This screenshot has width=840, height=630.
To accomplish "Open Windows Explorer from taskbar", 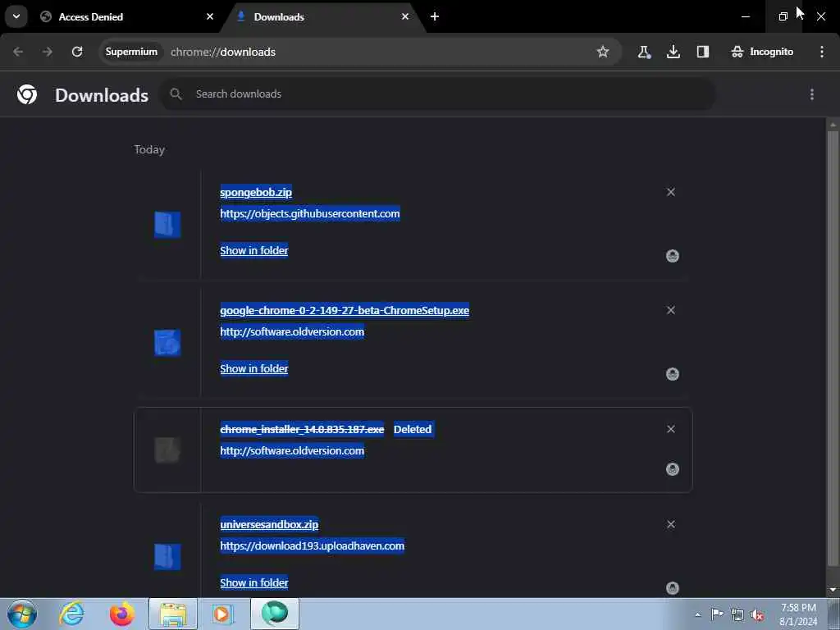I will pos(172,614).
